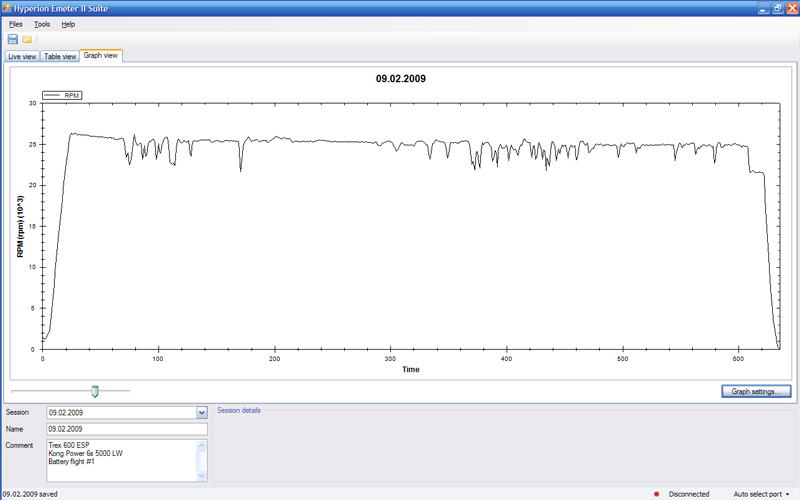
Task: Expand the Session dropdown list
Action: pyautogui.click(x=201, y=412)
